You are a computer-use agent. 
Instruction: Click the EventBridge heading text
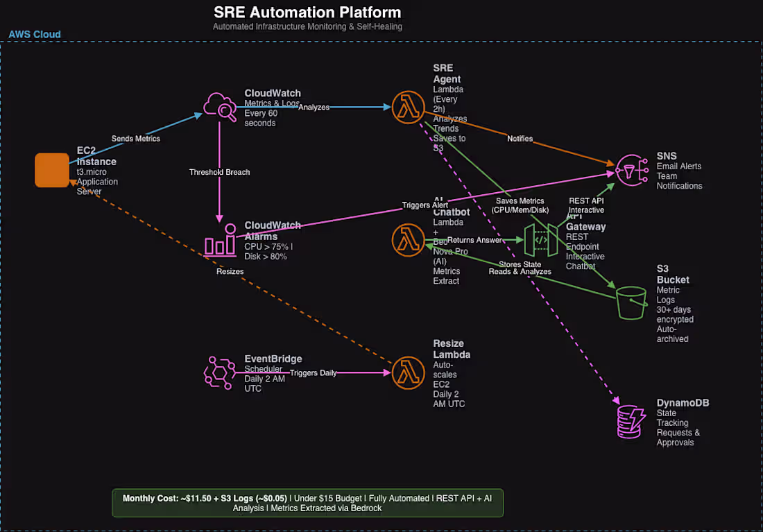coord(273,359)
